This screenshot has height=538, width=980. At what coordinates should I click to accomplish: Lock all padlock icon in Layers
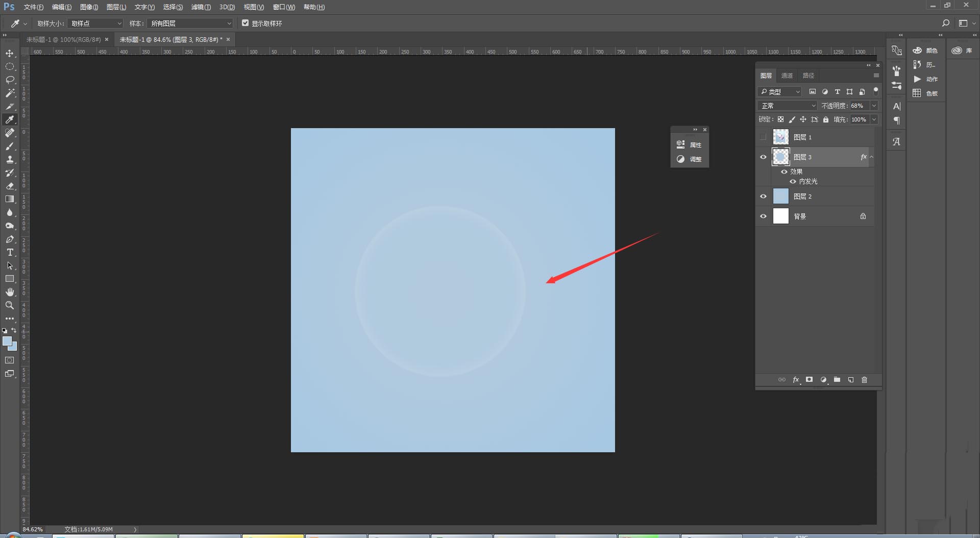[826, 119]
